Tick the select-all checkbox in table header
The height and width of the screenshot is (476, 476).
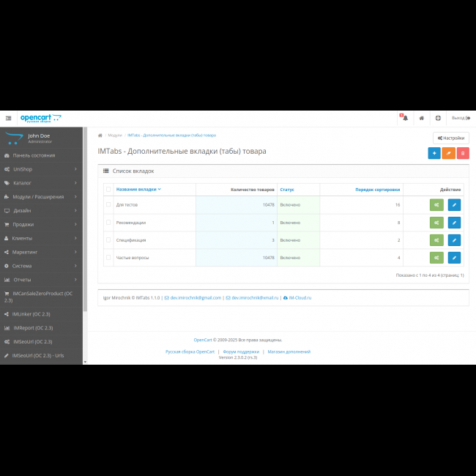click(x=108, y=189)
